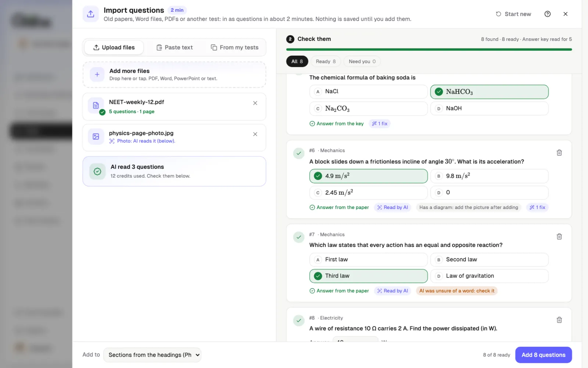The width and height of the screenshot is (588, 368).
Task: Remove physics-page-photo.jpg file
Action: tap(255, 134)
